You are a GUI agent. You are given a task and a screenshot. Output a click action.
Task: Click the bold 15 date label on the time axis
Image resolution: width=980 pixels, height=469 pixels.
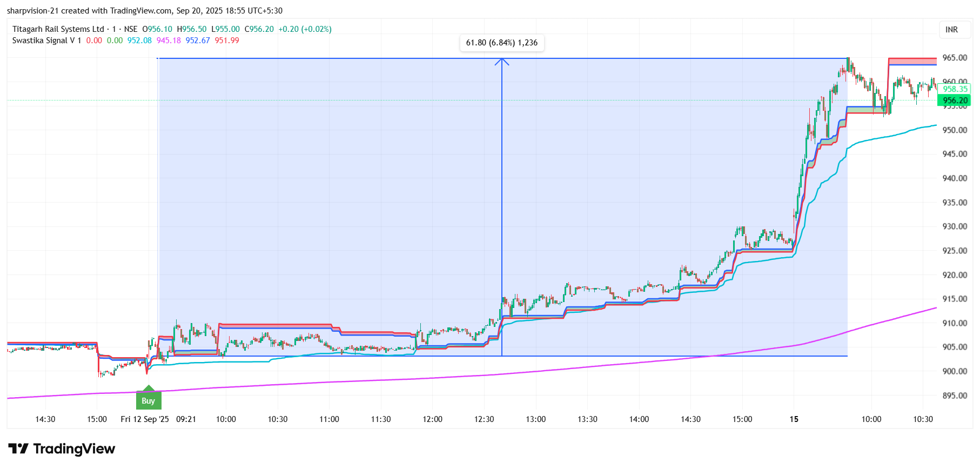(794, 419)
